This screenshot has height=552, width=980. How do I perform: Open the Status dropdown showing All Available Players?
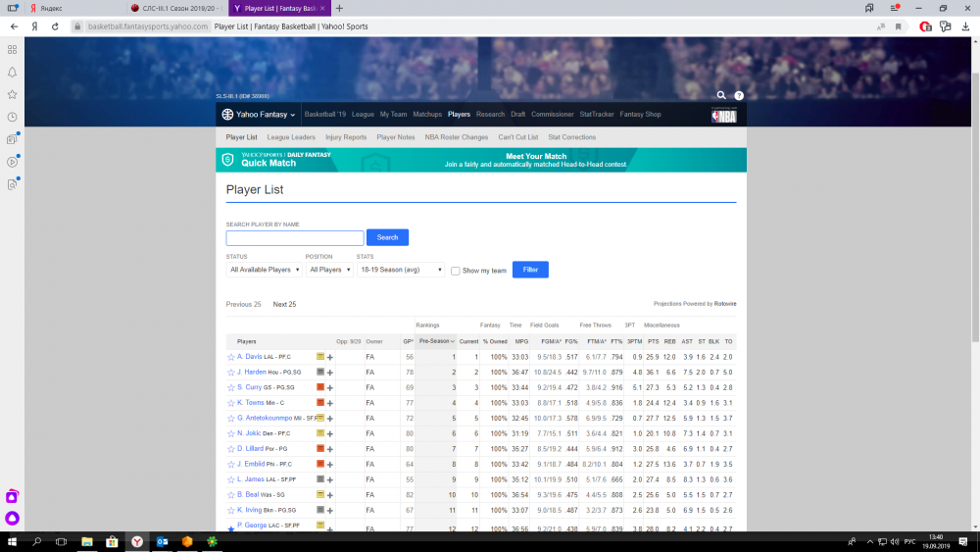tap(264, 270)
